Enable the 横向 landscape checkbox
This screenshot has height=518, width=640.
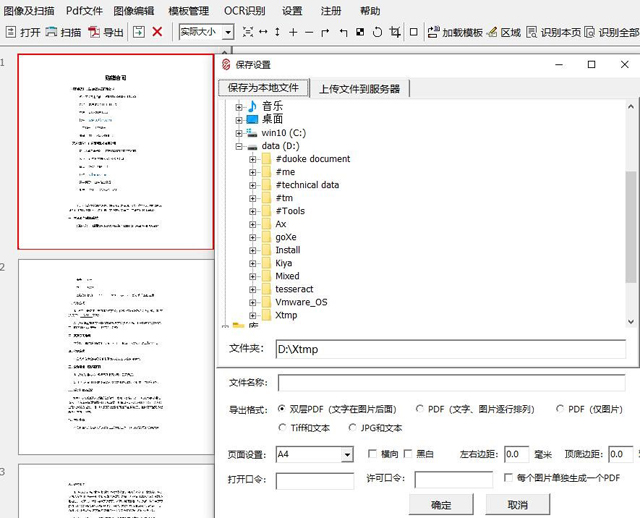(x=372, y=454)
